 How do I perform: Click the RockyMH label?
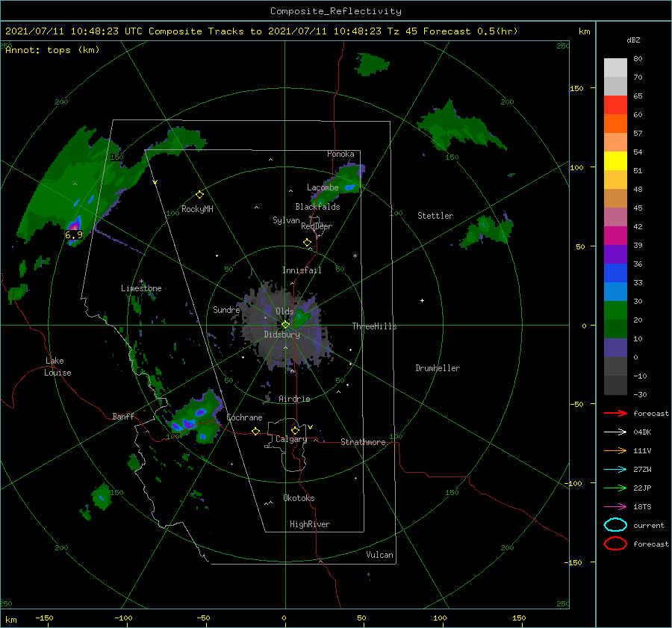coord(197,209)
